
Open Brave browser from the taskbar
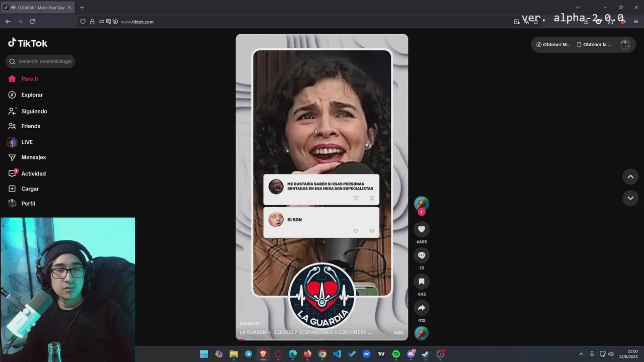click(x=263, y=354)
